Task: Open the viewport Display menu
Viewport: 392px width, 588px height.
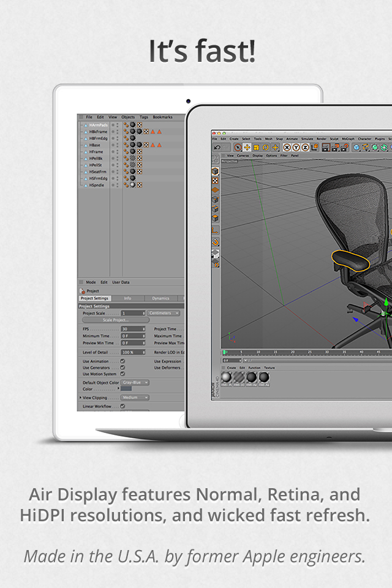Action: [x=258, y=155]
